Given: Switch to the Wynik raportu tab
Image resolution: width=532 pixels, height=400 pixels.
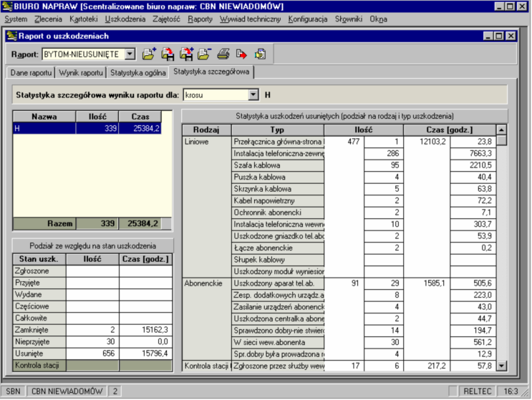Looking at the screenshot, I should [x=81, y=72].
